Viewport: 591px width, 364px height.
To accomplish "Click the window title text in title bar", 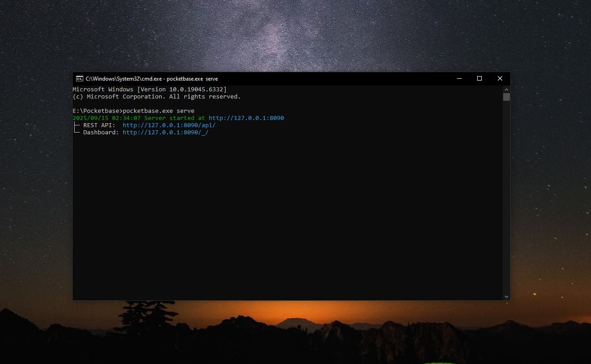I will 151,79.
